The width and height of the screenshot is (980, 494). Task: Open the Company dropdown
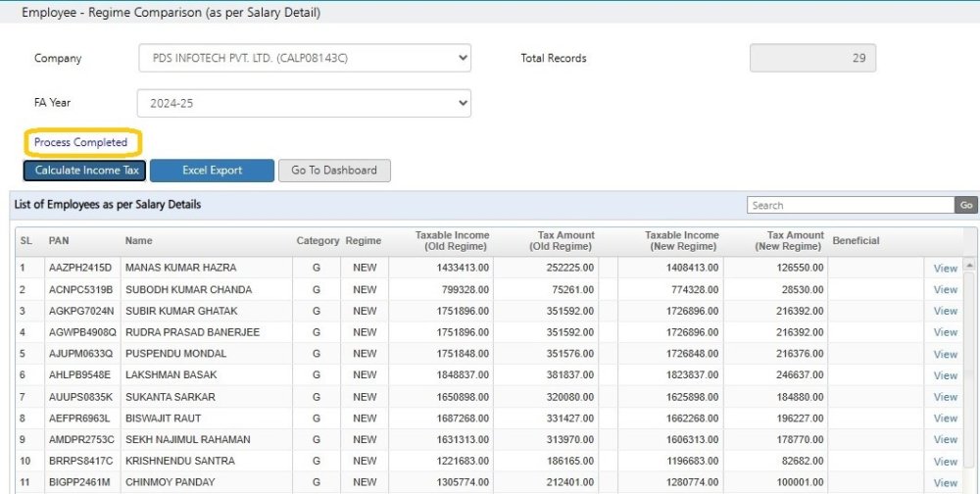pos(305,58)
